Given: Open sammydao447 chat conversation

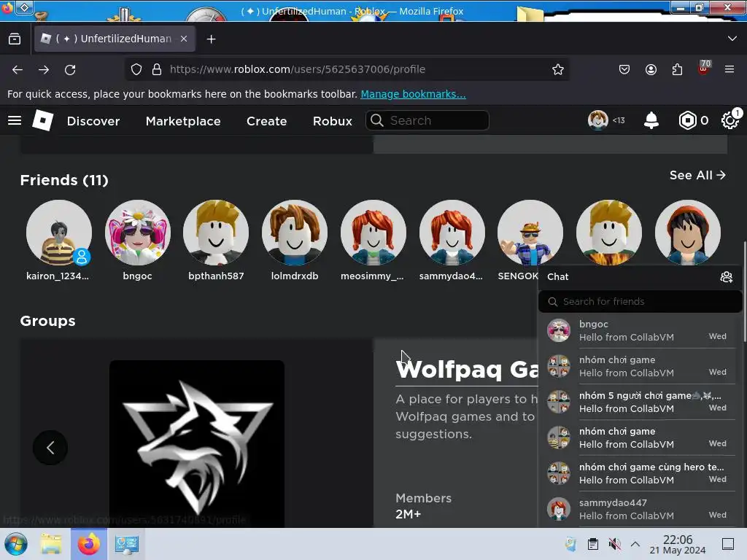Looking at the screenshot, I should click(640, 509).
